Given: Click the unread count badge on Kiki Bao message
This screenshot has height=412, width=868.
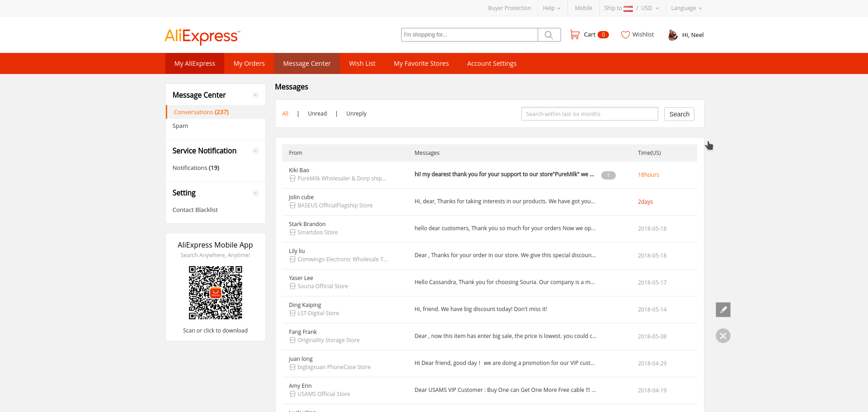Looking at the screenshot, I should [x=608, y=175].
